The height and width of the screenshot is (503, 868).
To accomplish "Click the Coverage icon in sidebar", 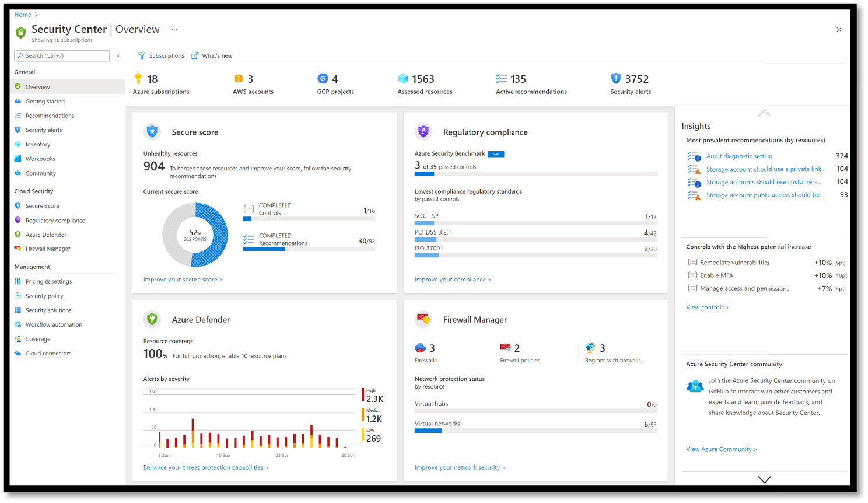I will click(x=18, y=339).
